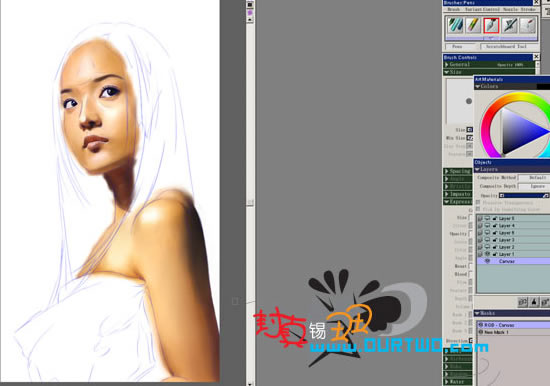Toggle eye of New Mask 1
This screenshot has height=386, width=550.
pyautogui.click(x=481, y=332)
